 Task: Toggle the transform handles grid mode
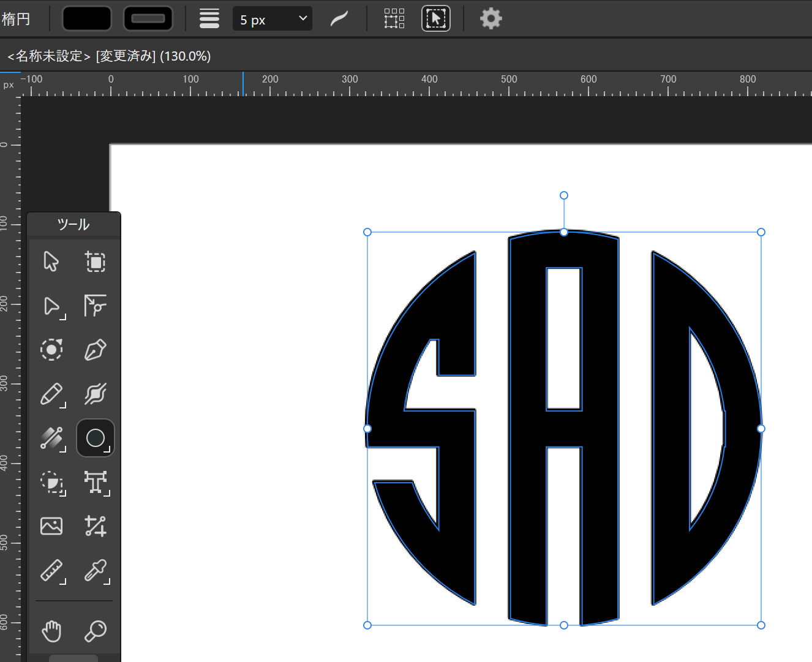(394, 18)
